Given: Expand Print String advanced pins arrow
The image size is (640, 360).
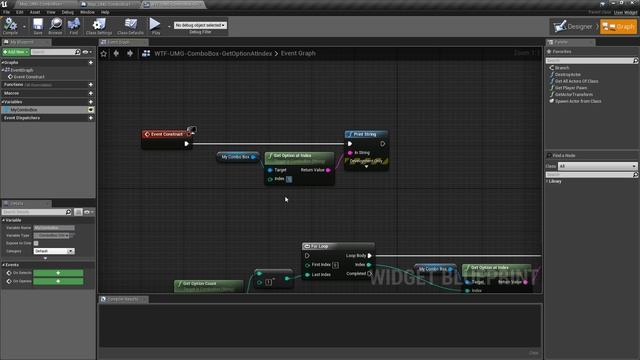Looking at the screenshot, I should tap(366, 167).
